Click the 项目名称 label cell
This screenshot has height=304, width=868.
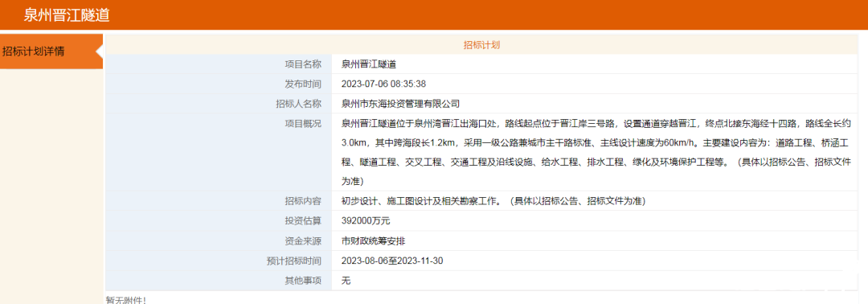tap(219, 64)
